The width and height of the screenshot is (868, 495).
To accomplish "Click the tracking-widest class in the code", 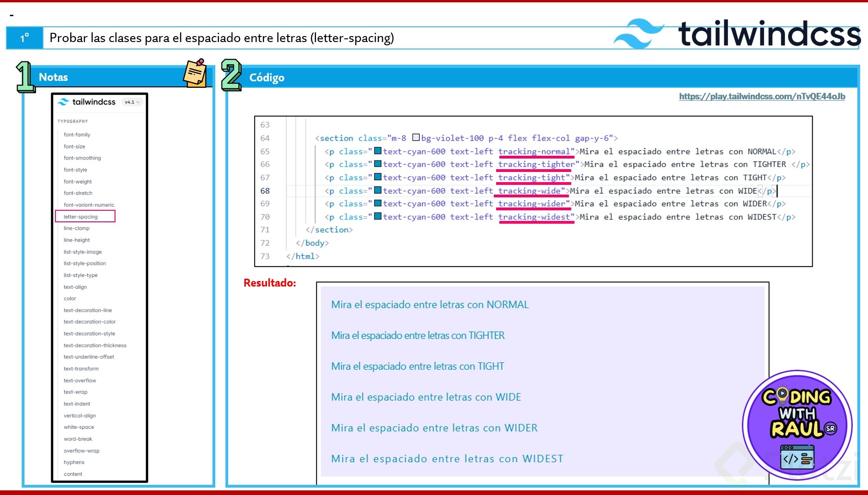I will click(534, 217).
